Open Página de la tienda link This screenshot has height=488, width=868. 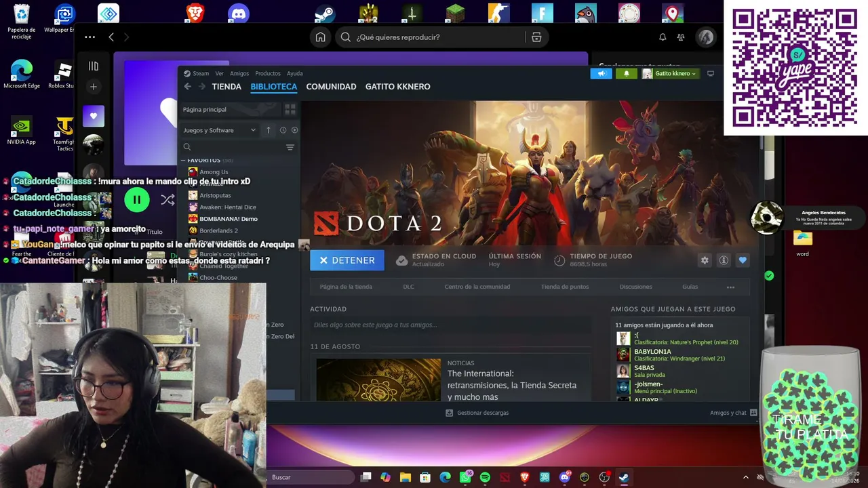[x=346, y=287]
